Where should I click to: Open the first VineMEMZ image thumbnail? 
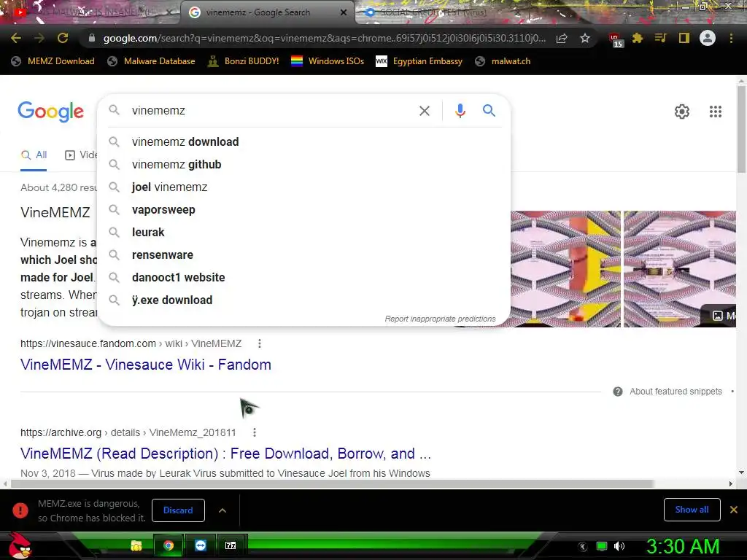point(565,269)
